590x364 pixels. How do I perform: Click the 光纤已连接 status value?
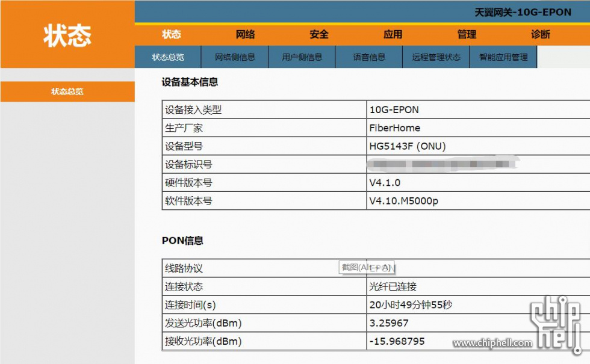tap(393, 287)
